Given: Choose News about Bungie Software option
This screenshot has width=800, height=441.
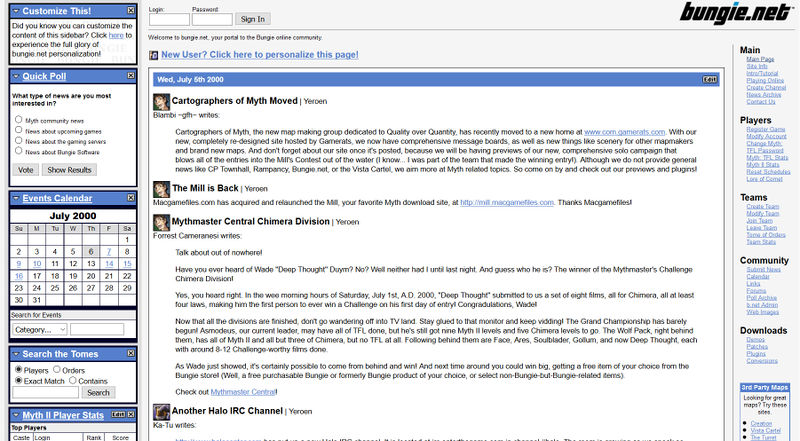Looking at the screenshot, I should point(18,152).
